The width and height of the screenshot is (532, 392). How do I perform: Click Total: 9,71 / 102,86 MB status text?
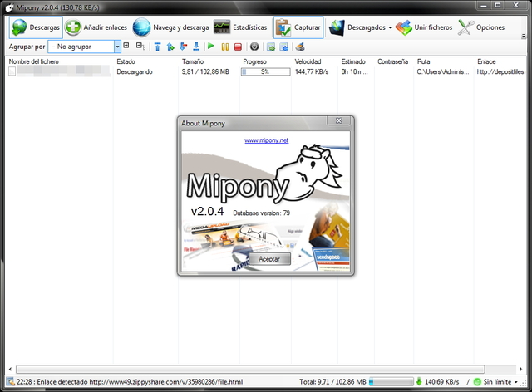pos(332,382)
